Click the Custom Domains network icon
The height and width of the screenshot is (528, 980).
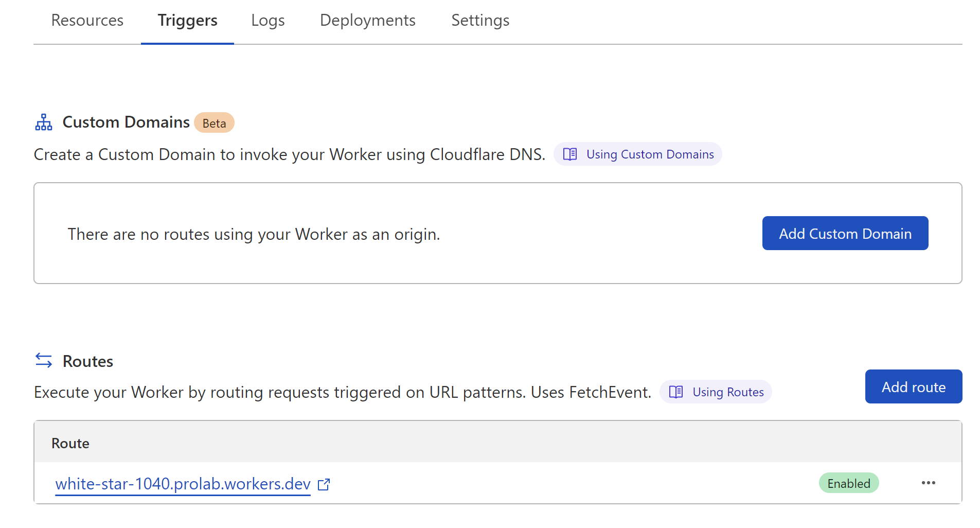click(44, 122)
